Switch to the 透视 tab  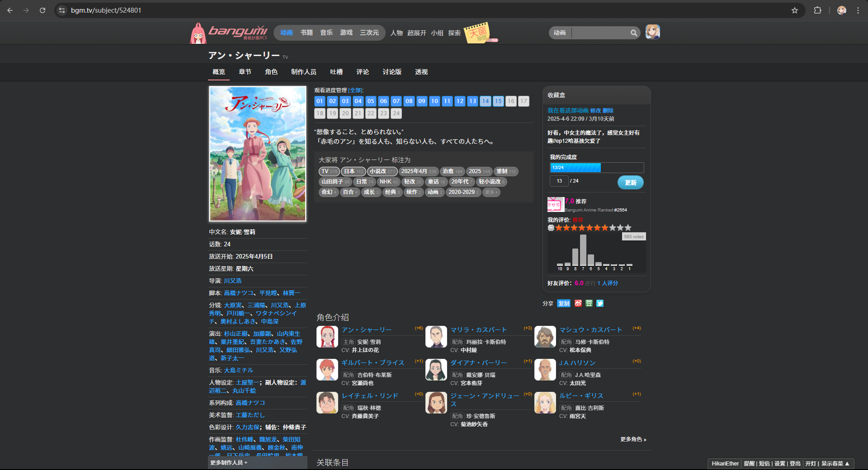[421, 72]
